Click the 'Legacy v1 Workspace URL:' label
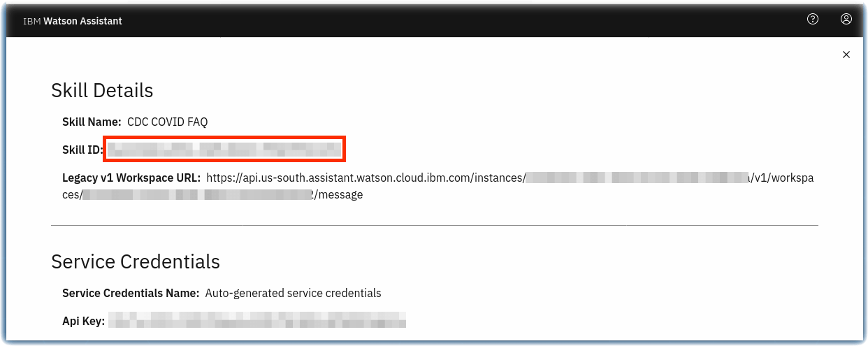The width and height of the screenshot is (868, 346). (x=131, y=178)
